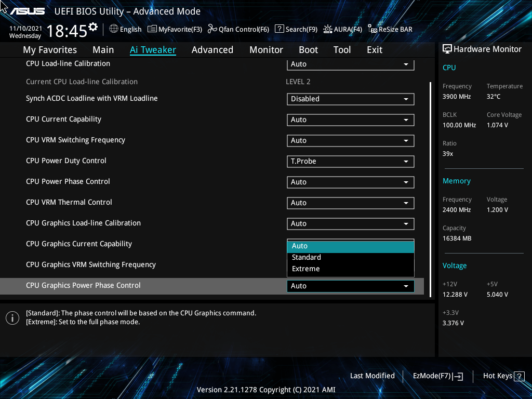Click the Version 2.21.1278 copyright text
Viewport: 532px width, 399px height.
266,390
